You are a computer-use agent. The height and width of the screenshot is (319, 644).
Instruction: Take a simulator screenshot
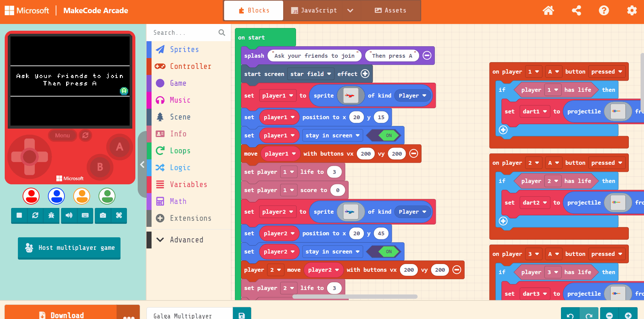pyautogui.click(x=103, y=215)
